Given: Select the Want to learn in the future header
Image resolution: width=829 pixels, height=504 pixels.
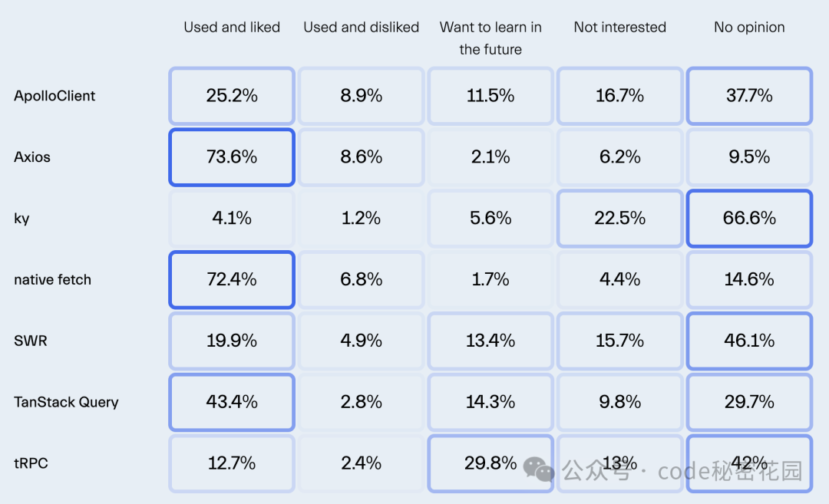Looking at the screenshot, I should [x=490, y=38].
